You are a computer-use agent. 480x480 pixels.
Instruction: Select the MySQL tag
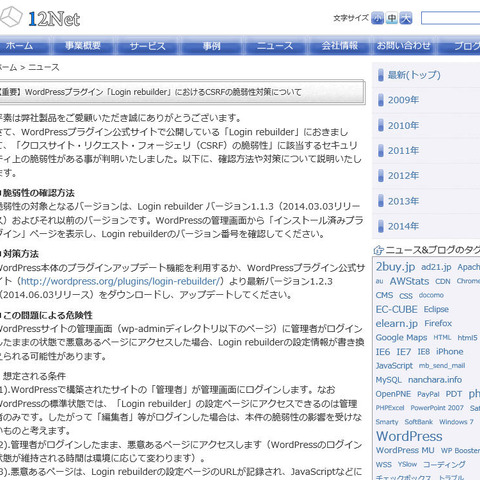tap(389, 380)
